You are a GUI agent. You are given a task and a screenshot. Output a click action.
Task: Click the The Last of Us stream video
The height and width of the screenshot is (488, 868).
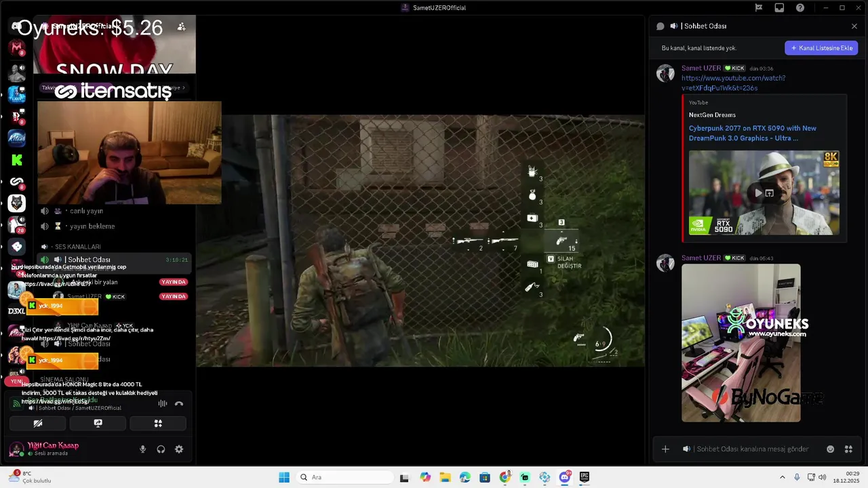click(x=420, y=241)
